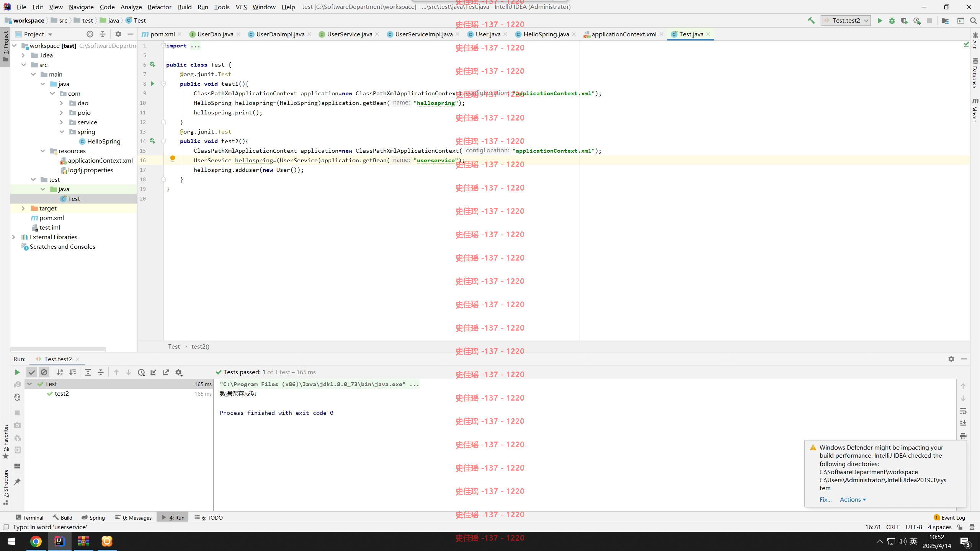Expand all test results
The image size is (980, 551).
(x=88, y=372)
